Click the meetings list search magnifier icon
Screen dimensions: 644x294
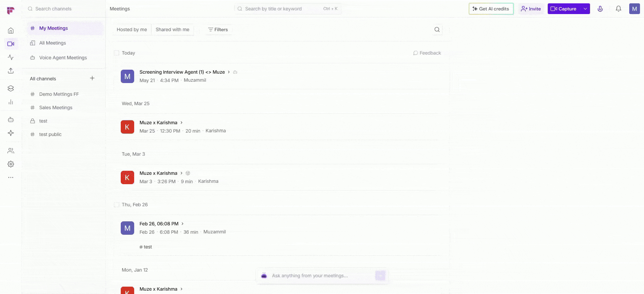click(x=437, y=29)
